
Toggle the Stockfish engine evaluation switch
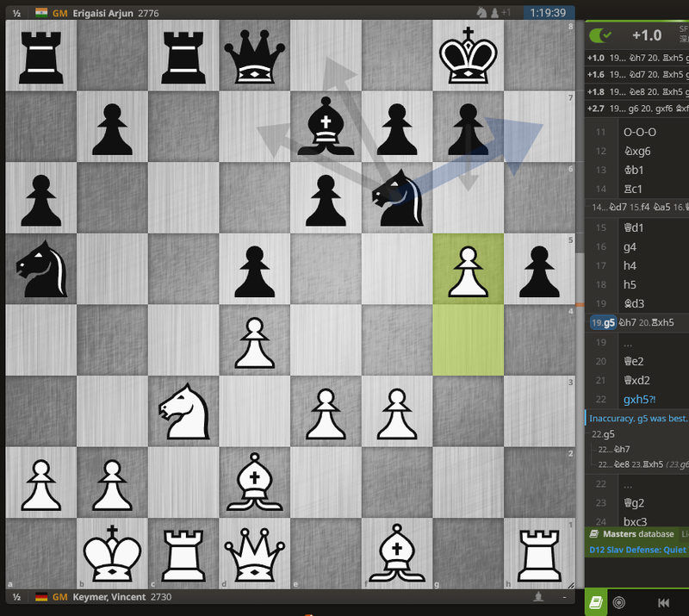(x=599, y=35)
